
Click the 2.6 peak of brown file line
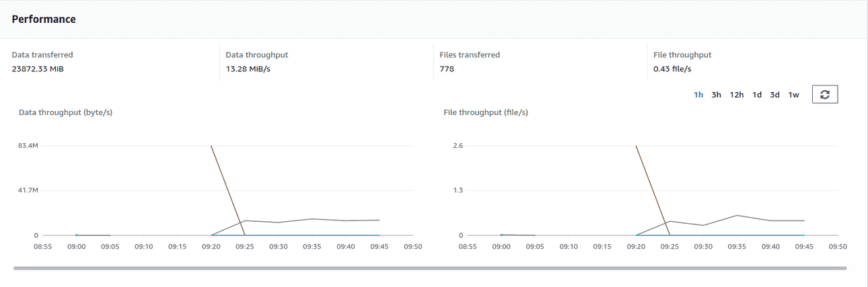636,146
